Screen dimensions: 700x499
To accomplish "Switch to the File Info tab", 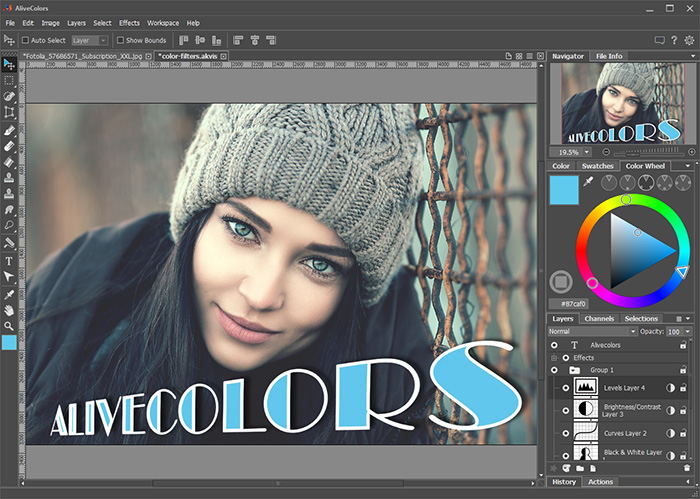I will tap(609, 56).
